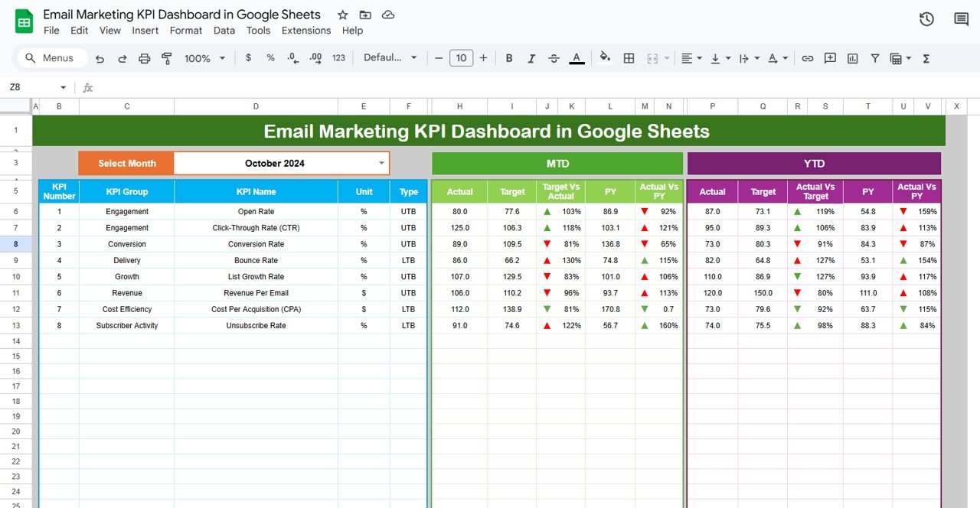This screenshot has height=508, width=980.
Task: Toggle strikethrough formatting
Action: coord(554,57)
